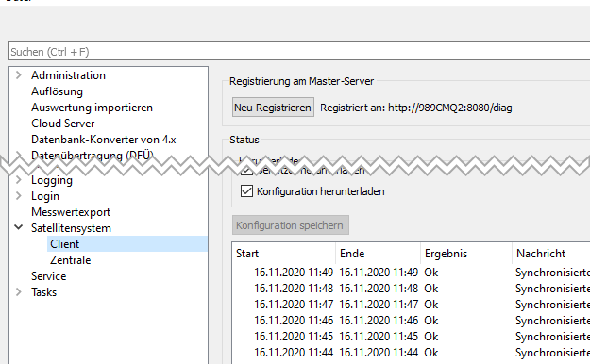Open Cloud Server settings
This screenshot has width=590, height=364.
(63, 124)
